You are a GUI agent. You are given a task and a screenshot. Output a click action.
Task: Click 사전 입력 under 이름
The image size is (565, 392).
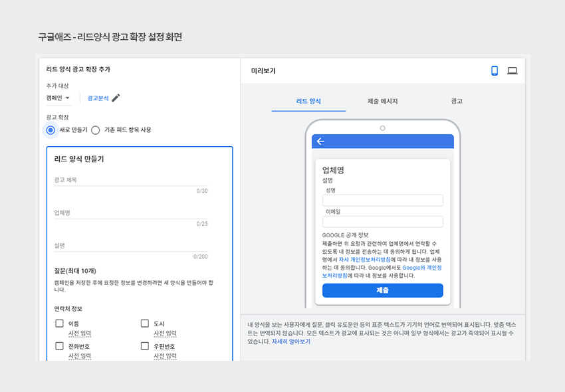coord(80,334)
